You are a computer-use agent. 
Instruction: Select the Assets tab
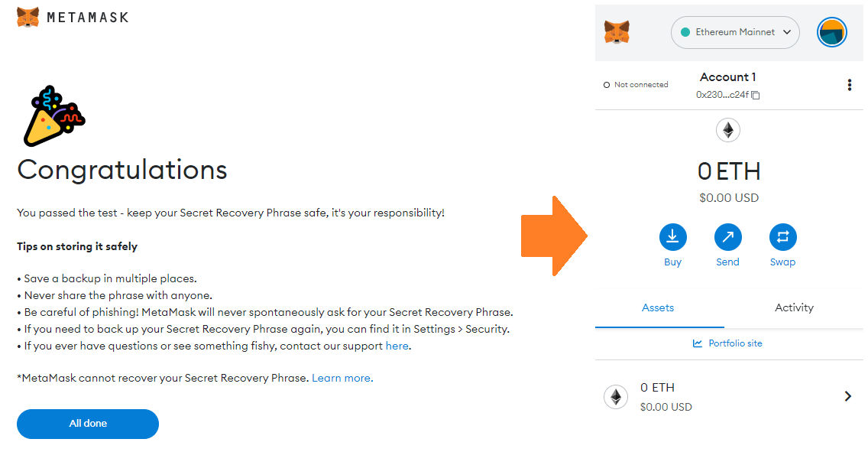pyautogui.click(x=658, y=307)
